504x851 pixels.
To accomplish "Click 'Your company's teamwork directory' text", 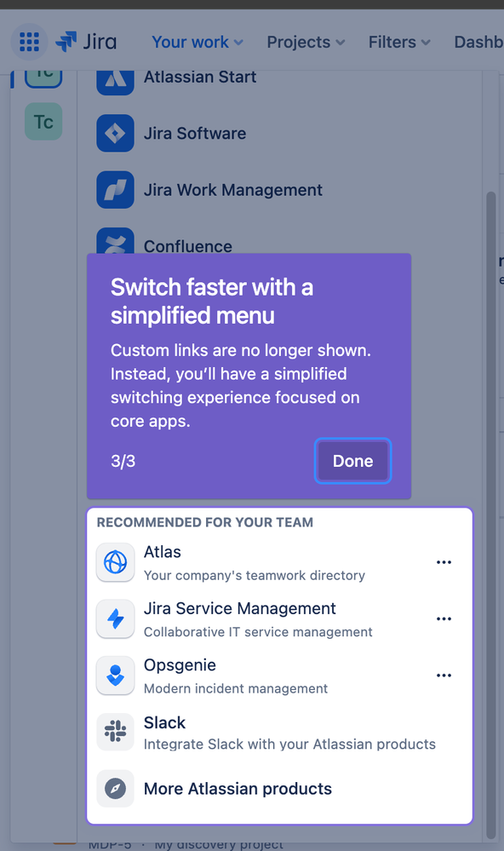I will (255, 575).
